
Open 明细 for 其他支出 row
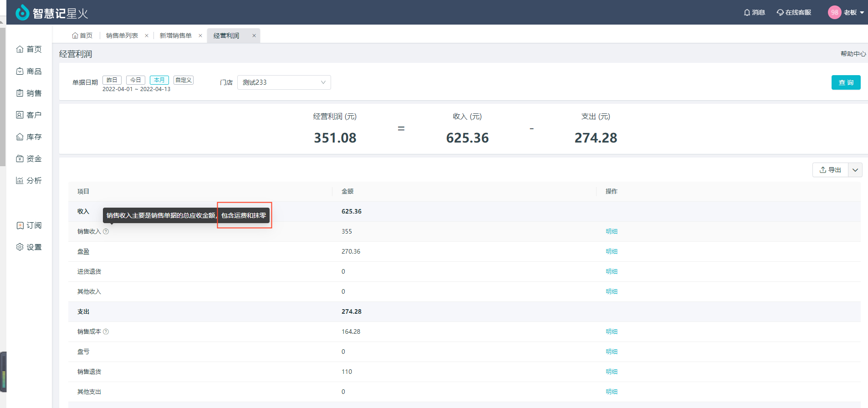(x=612, y=392)
